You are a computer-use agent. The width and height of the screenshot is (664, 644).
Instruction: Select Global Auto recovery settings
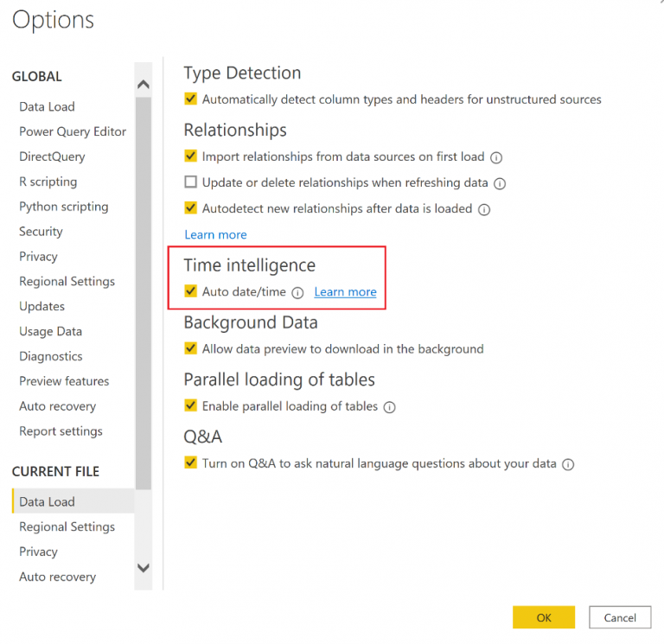point(57,406)
